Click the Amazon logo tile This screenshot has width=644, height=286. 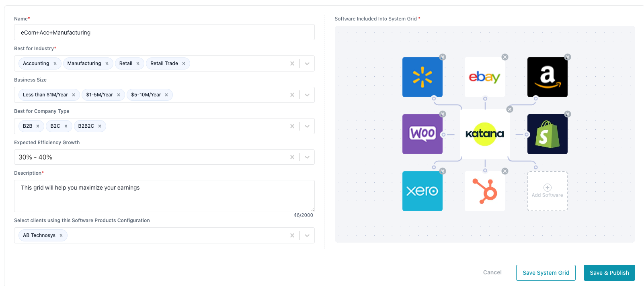point(547,77)
